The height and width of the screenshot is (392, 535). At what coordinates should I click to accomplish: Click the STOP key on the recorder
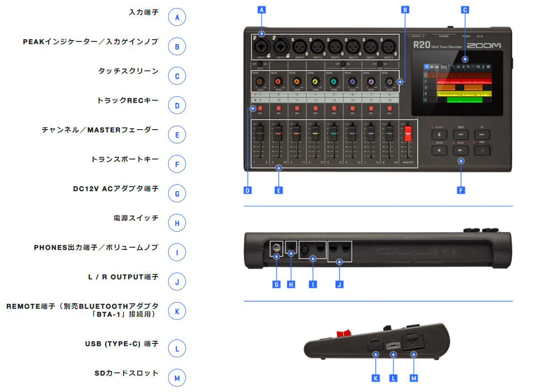click(440, 151)
